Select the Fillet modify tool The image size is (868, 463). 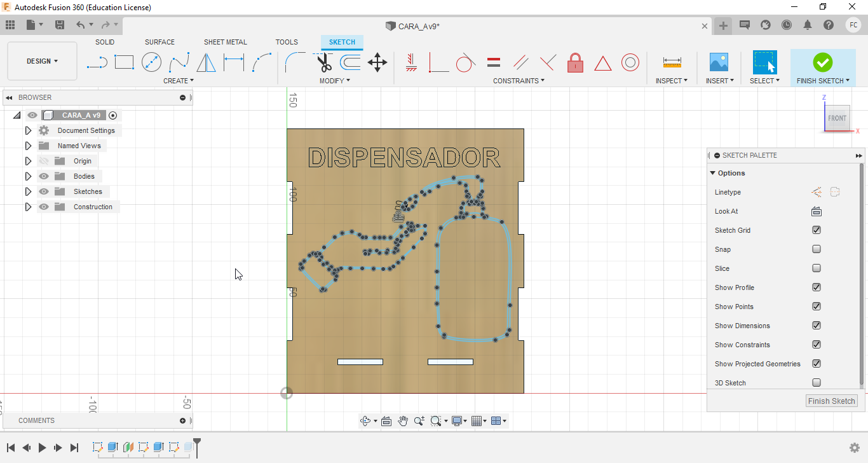(295, 62)
